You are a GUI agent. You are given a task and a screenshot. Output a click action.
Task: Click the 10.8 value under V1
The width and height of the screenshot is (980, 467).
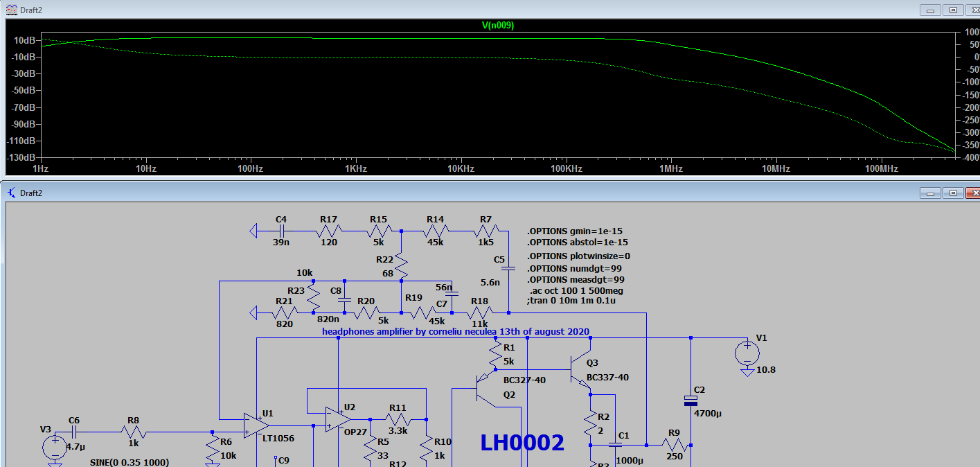766,369
